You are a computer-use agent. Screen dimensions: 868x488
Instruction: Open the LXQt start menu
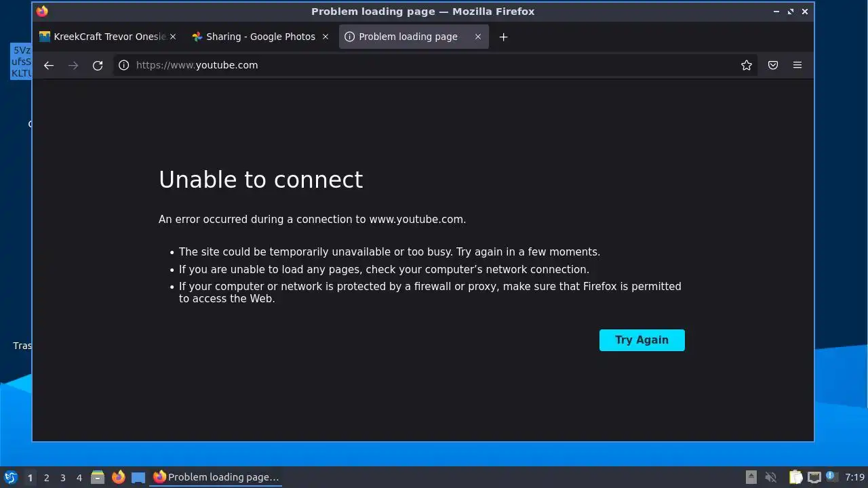pos(10,477)
